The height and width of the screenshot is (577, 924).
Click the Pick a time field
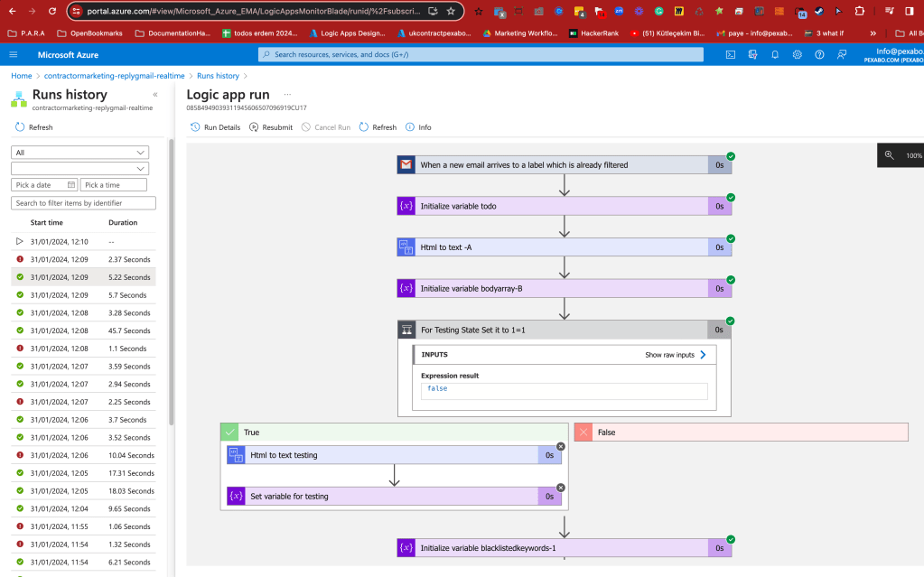click(113, 185)
